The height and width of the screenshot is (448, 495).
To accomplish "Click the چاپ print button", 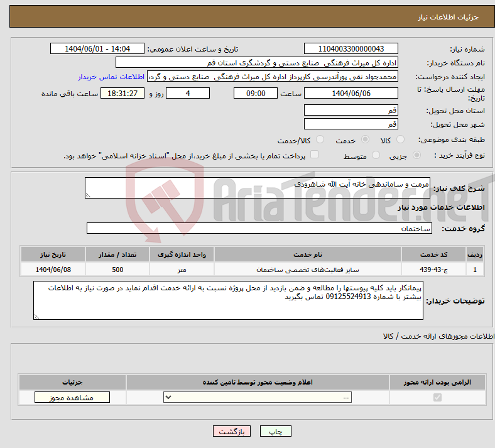I will 276,431.
